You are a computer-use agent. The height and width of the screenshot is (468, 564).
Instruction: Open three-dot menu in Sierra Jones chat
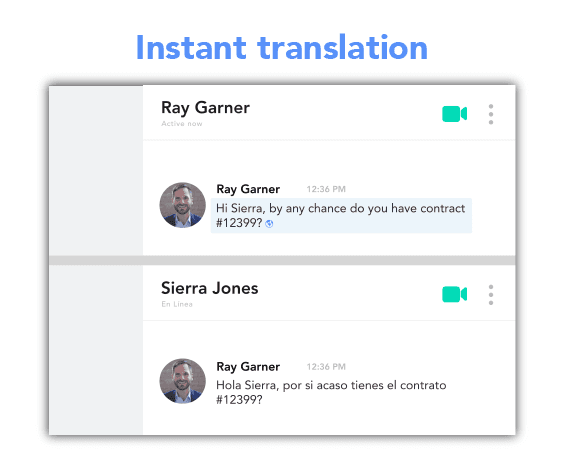point(491,295)
